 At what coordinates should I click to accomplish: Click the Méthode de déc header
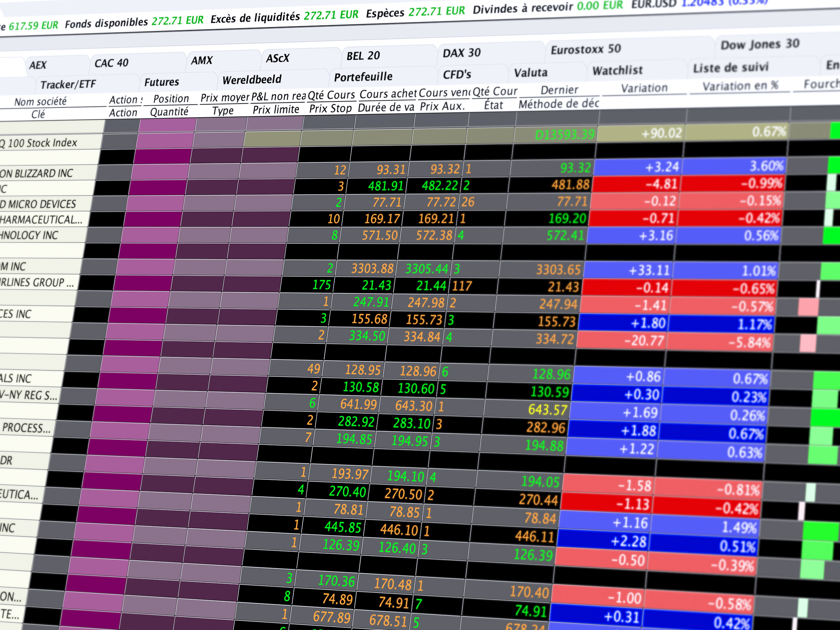pyautogui.click(x=559, y=103)
